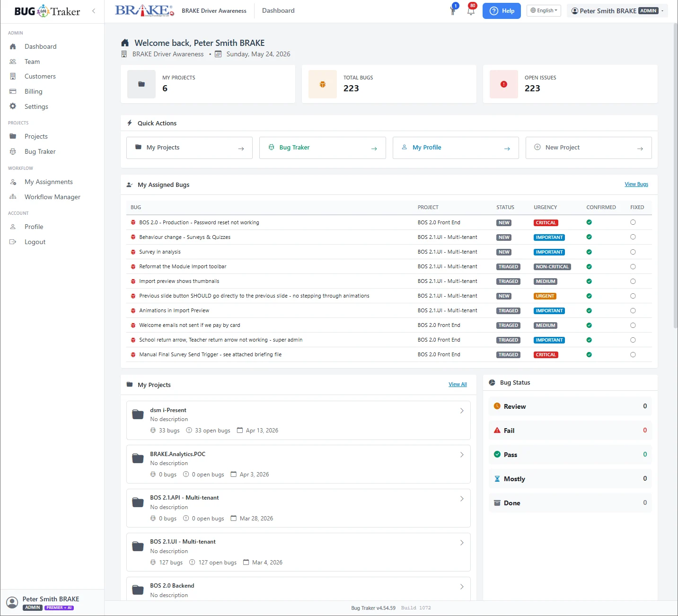Click the Mostly status hourglass icon
This screenshot has width=678, height=616.
point(497,479)
